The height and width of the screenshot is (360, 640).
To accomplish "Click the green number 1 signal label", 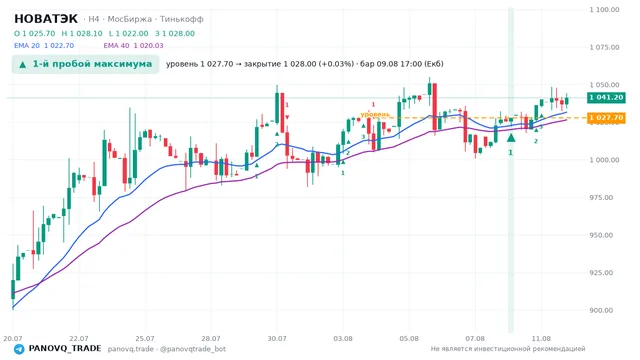I will pos(510,153).
